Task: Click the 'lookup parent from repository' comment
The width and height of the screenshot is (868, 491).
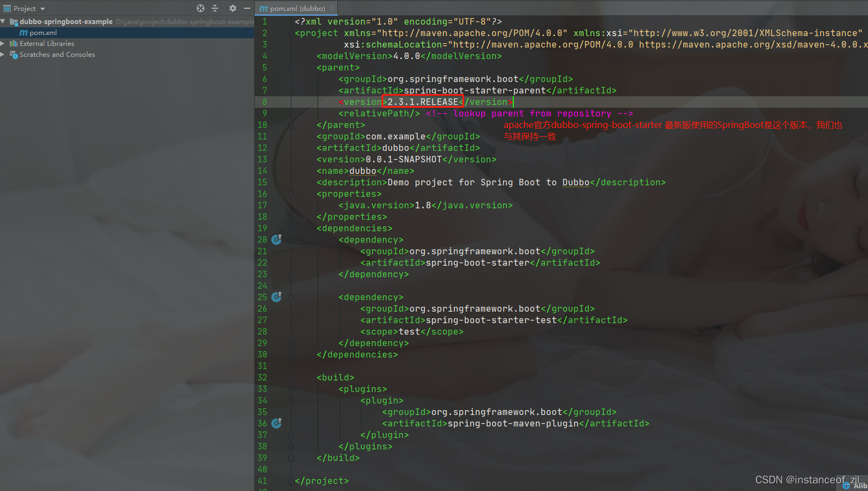Action: click(x=530, y=113)
